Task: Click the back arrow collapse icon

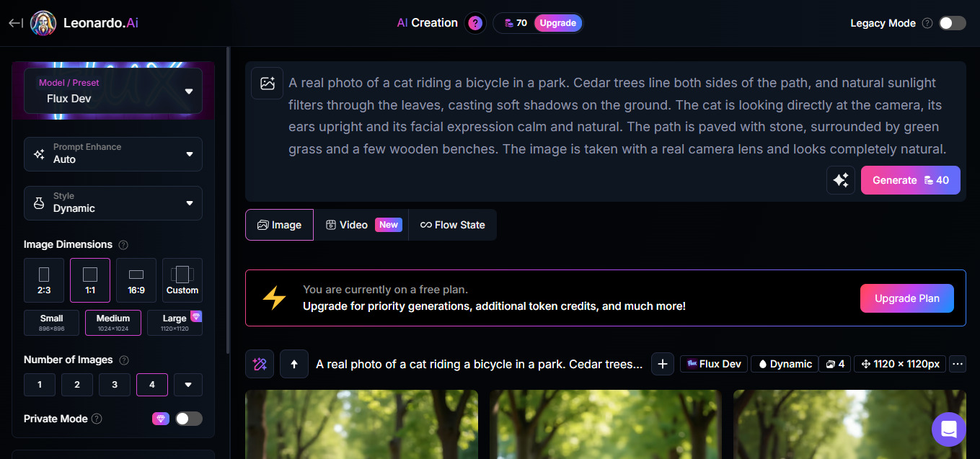Action: [15, 23]
